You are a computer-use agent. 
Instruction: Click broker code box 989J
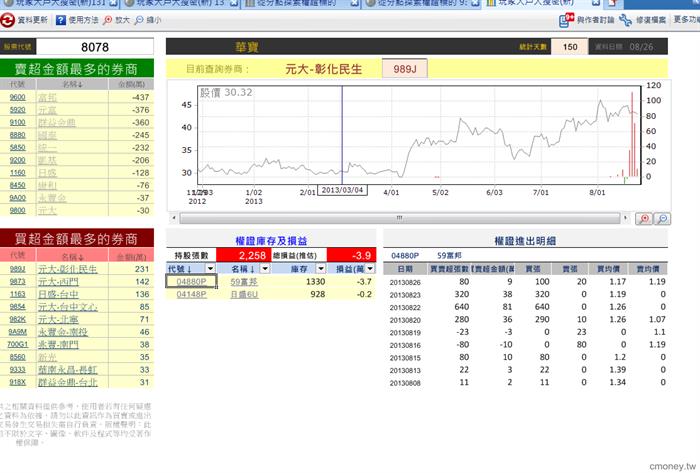click(x=404, y=69)
